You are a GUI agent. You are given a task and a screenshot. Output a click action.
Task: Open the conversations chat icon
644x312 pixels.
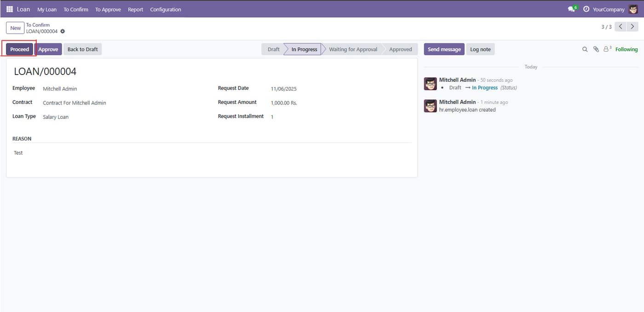[572, 9]
